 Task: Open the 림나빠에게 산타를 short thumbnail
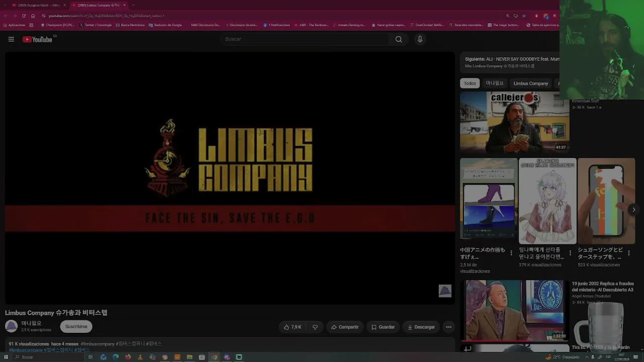click(547, 201)
